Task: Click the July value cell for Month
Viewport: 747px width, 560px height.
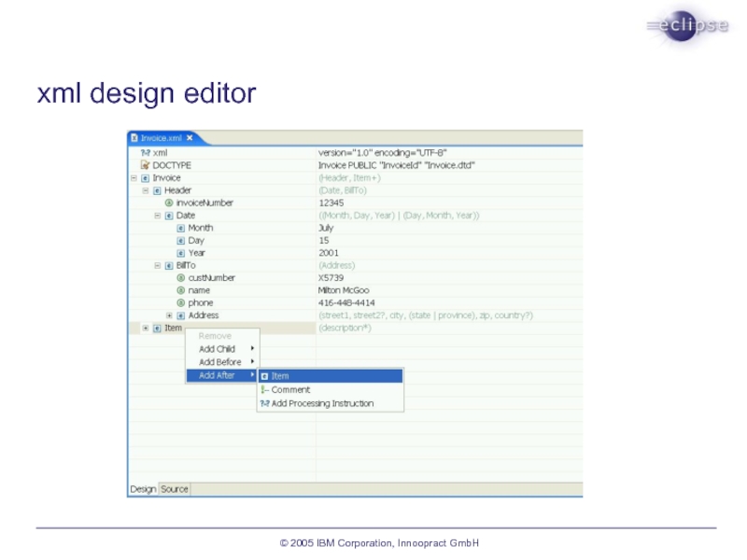Action: coord(326,228)
